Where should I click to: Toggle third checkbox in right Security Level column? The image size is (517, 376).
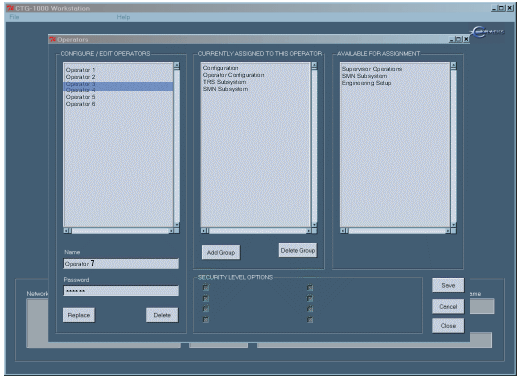310,308
